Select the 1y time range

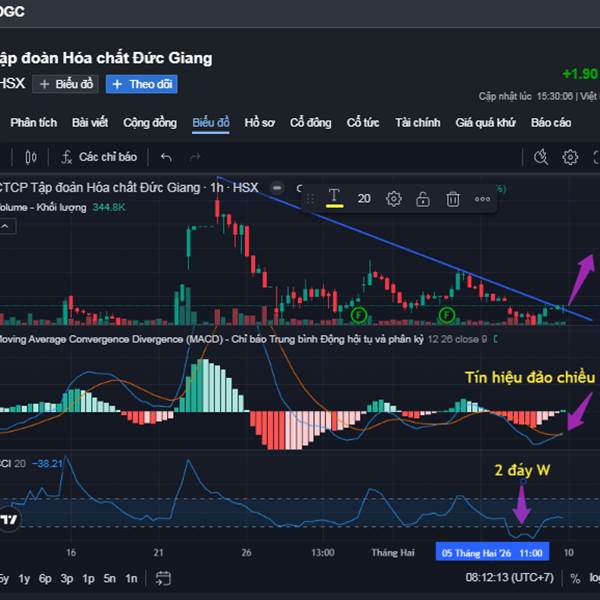pos(24,578)
